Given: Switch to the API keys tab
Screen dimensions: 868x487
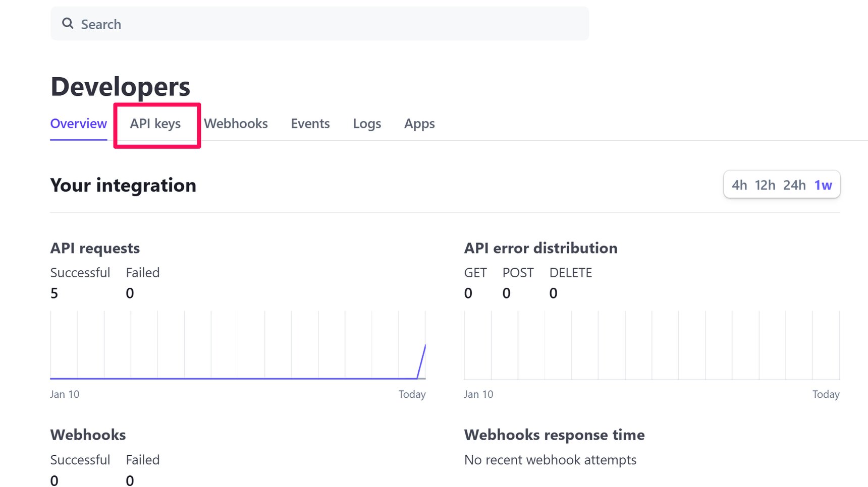Looking at the screenshot, I should [x=155, y=124].
